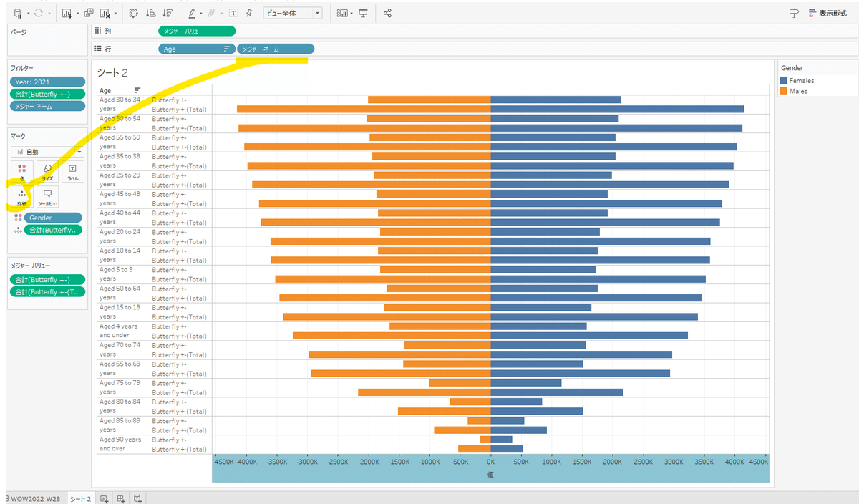Select 合計(Butterfly +-(T.. in Measure Values card

(x=48, y=292)
